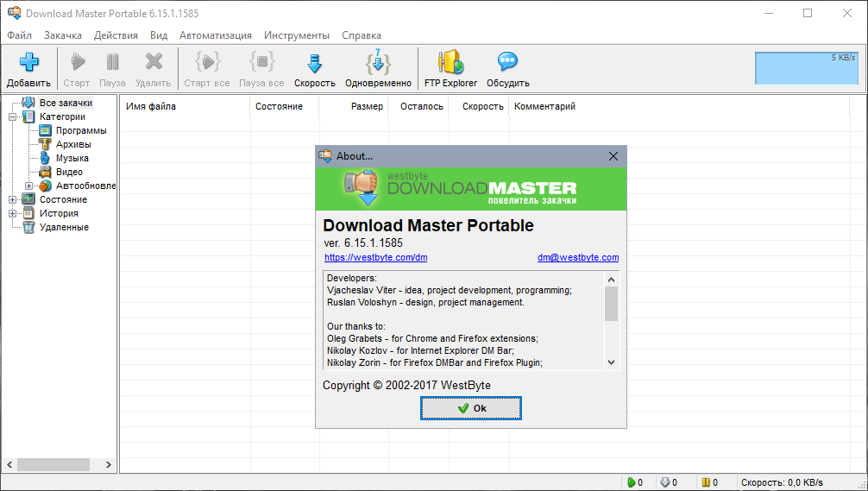
Task: Click the DownloadMaster green banner logo
Action: [x=471, y=189]
